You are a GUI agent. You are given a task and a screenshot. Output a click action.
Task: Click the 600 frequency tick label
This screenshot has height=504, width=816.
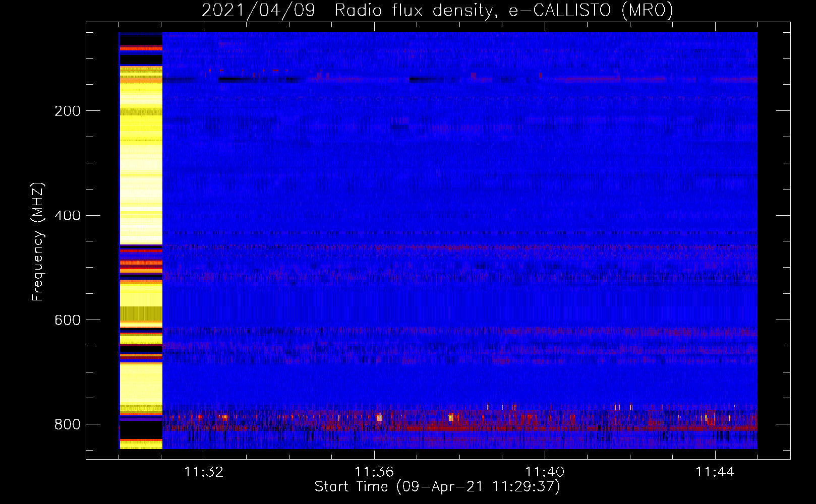coord(68,320)
